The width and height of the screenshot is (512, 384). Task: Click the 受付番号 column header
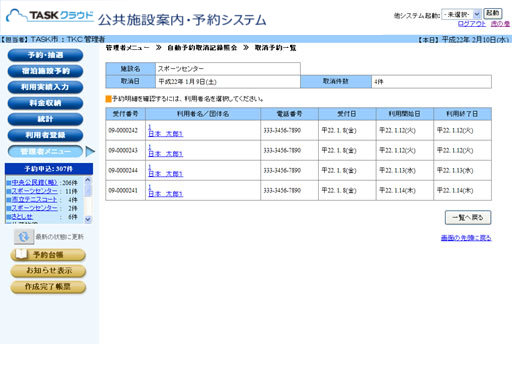126,114
